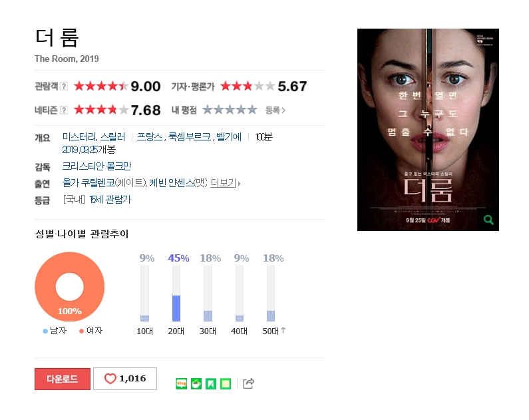Open The Room movie poster thumbnail

pyautogui.click(x=428, y=130)
